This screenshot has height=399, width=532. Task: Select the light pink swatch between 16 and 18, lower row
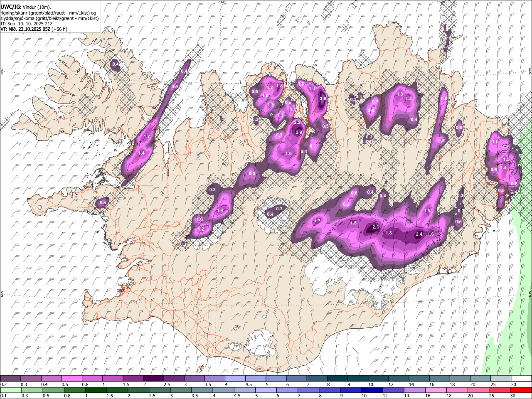436,390
